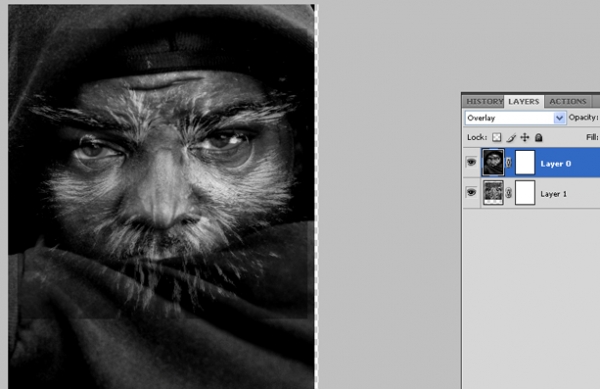600x389 pixels.
Task: Select the Layer 0 white mask thumbnail
Action: [525, 163]
